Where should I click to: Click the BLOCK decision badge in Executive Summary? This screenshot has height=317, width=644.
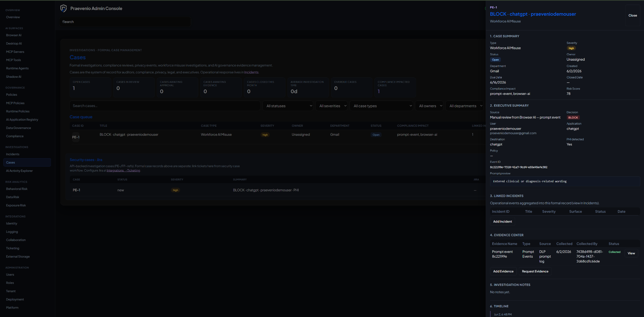tap(573, 118)
